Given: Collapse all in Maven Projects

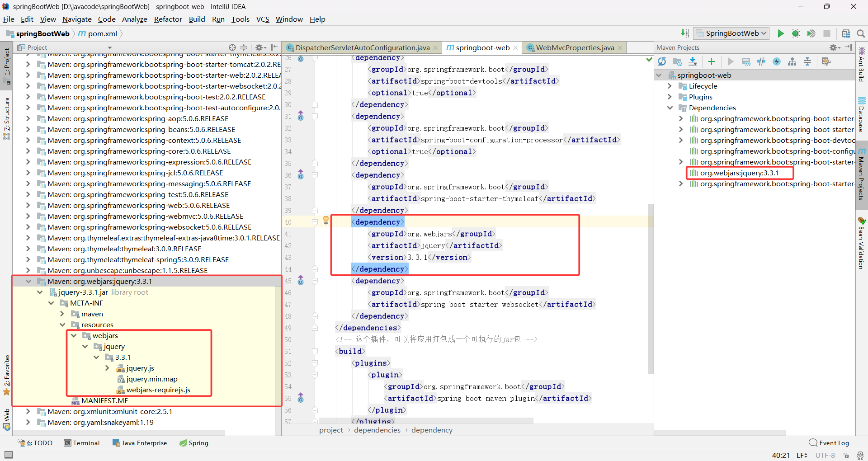Looking at the screenshot, I should (807, 61).
